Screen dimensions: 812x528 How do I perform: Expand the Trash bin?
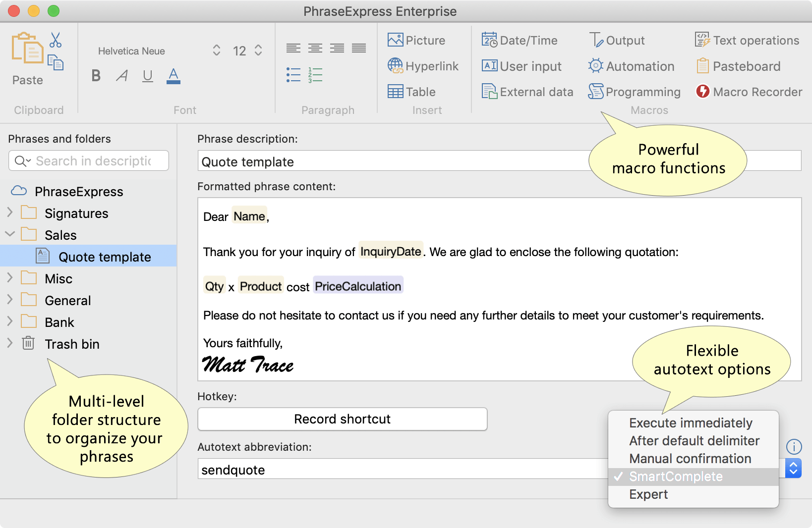pos(10,343)
